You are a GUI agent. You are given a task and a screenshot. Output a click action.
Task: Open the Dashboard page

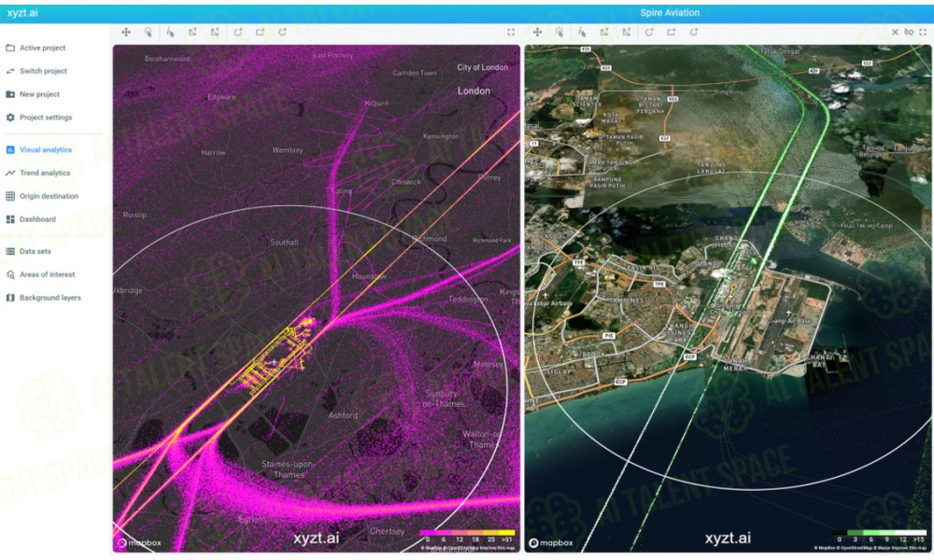click(31, 219)
